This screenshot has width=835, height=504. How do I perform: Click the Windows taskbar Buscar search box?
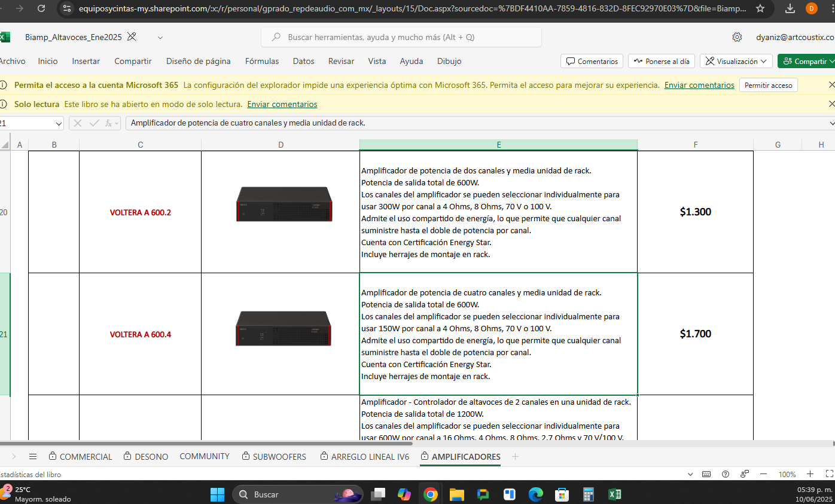[x=297, y=494]
